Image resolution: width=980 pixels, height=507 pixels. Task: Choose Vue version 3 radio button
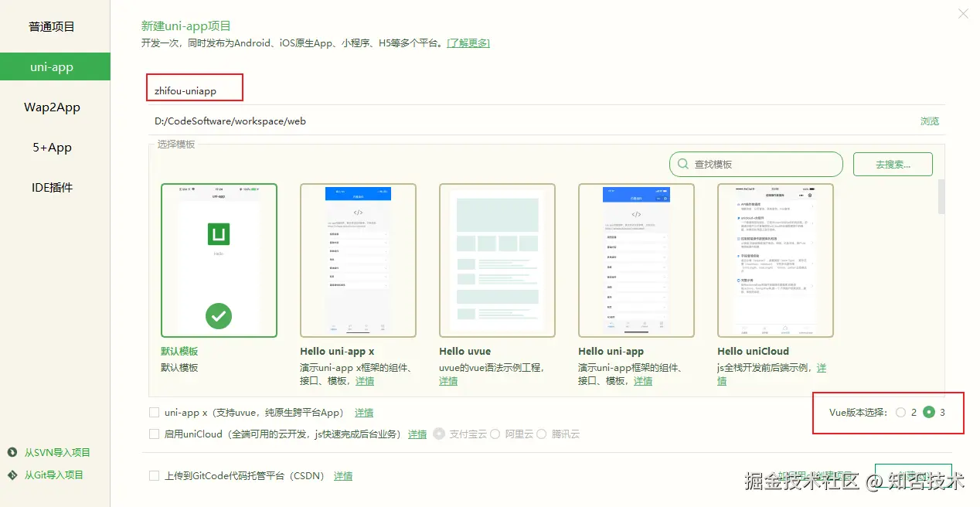[929, 413]
